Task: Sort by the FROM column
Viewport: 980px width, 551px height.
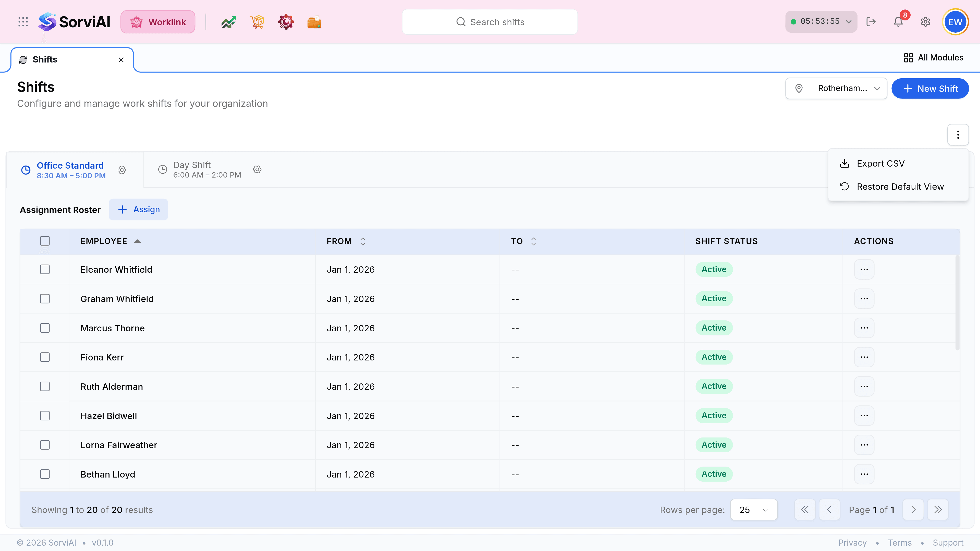Action: pos(346,241)
